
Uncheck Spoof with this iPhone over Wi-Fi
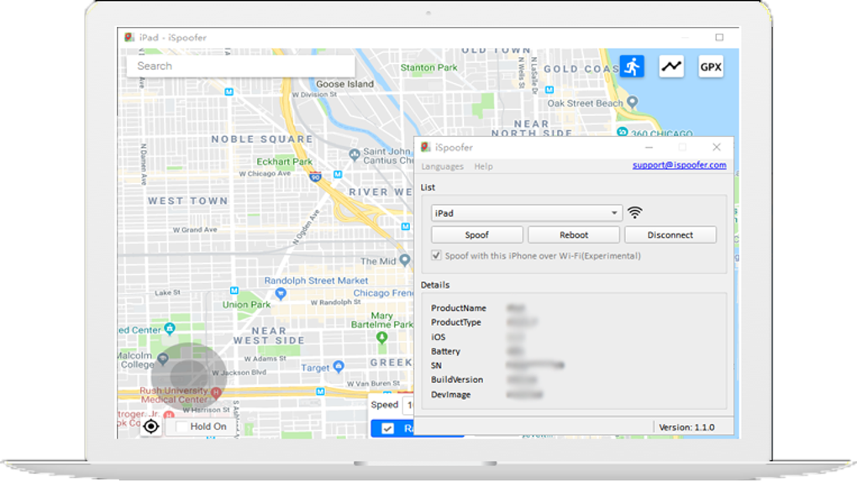(436, 255)
